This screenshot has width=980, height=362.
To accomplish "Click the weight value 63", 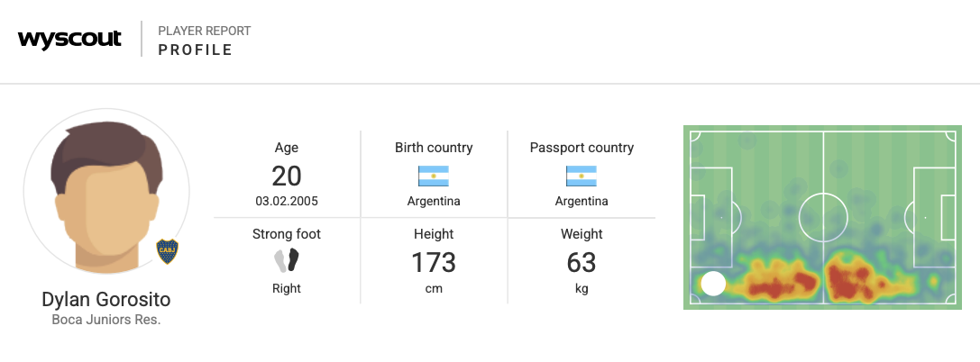I will [582, 263].
